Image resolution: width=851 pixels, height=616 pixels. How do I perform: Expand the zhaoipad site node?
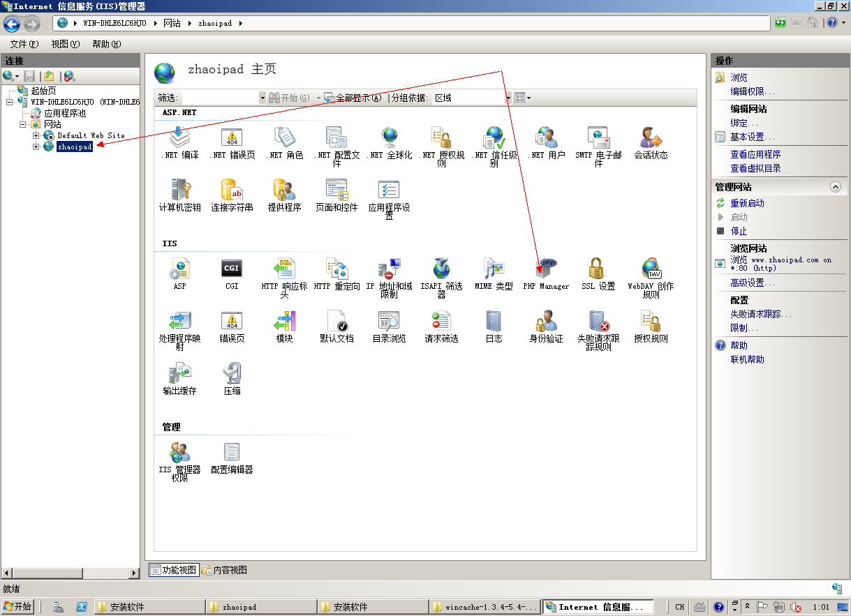[x=36, y=147]
